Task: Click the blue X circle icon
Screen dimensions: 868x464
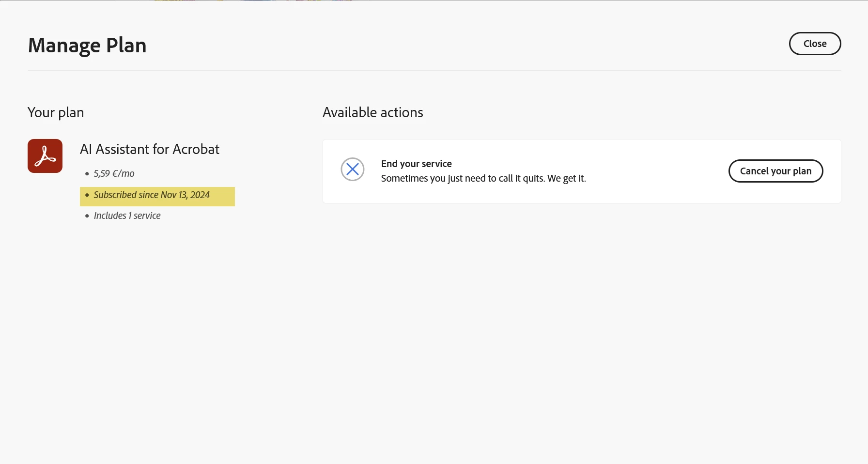Action: coord(352,170)
